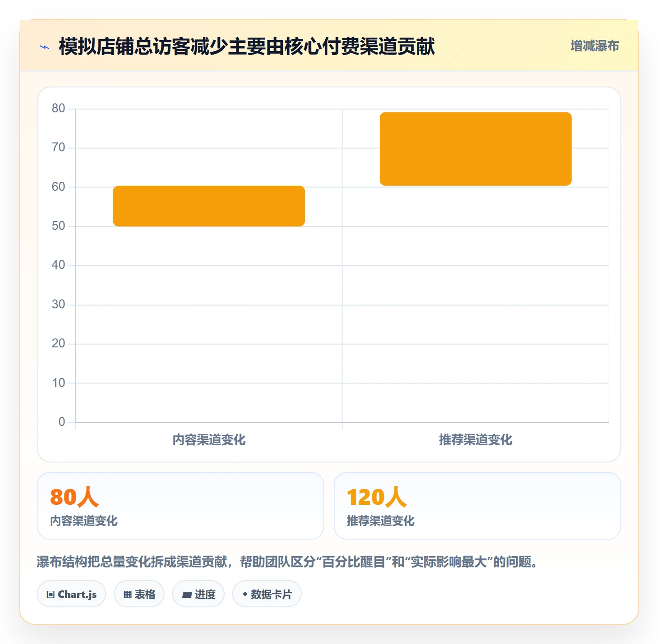The width and height of the screenshot is (658, 644).
Task: Click the 内容渠道变化 caption under 80人
Action: coord(84,521)
